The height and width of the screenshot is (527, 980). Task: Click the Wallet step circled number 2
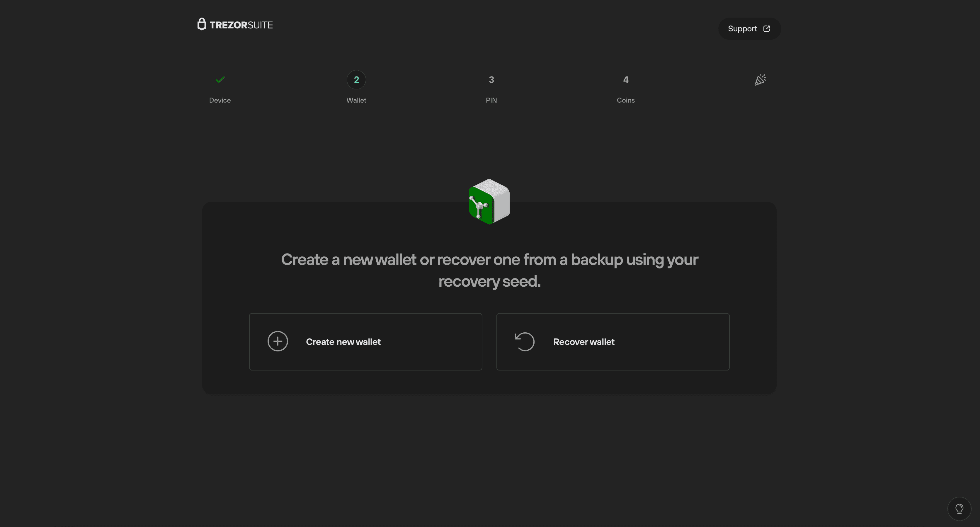pyautogui.click(x=356, y=79)
